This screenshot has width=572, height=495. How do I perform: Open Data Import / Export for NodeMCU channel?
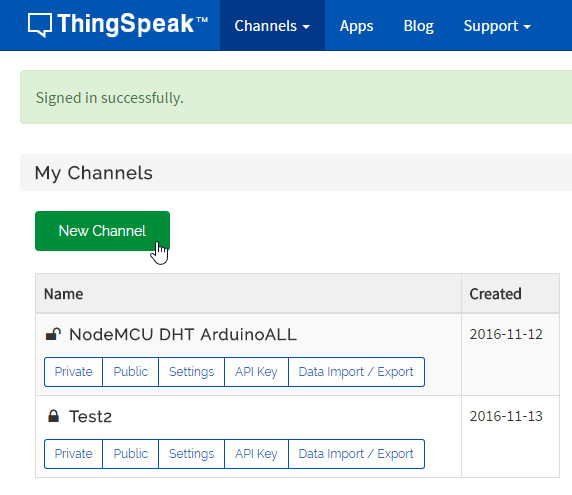[356, 372]
